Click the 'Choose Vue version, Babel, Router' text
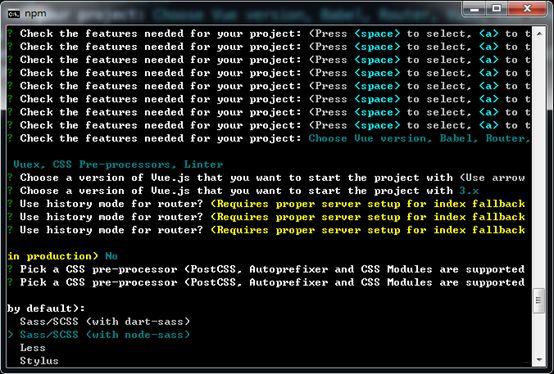 pyautogui.click(x=419, y=139)
